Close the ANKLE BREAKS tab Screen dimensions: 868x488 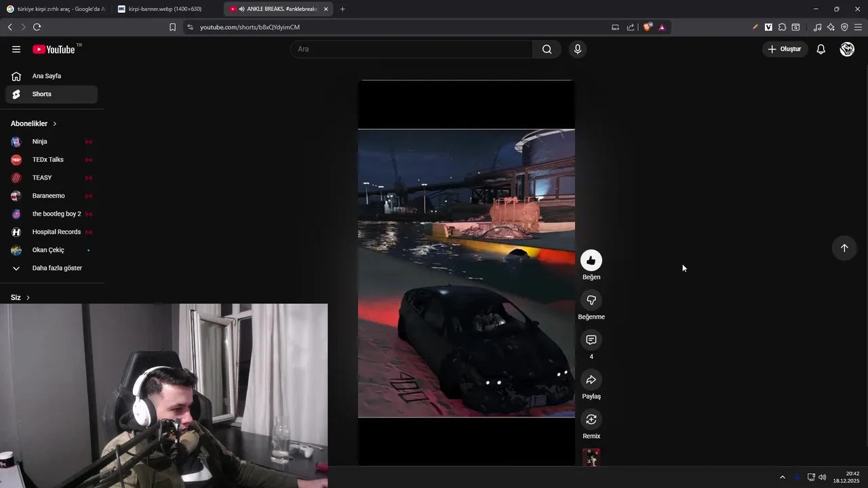[326, 9]
